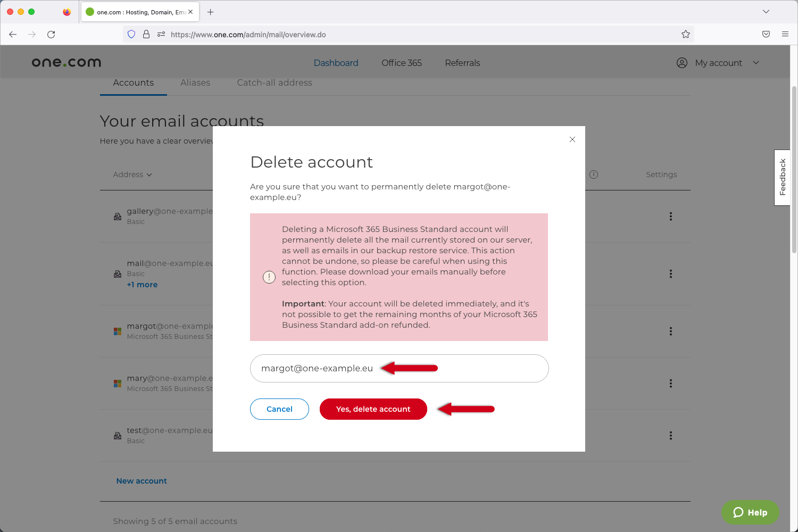Bookmark this page with star icon
Viewport: 798px width, 532px height.
[x=685, y=35]
